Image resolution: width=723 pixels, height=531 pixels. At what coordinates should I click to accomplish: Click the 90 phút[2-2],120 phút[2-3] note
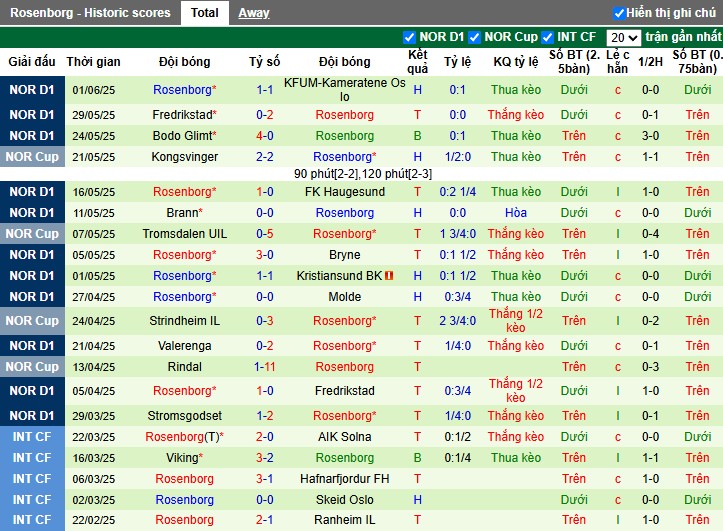362,174
